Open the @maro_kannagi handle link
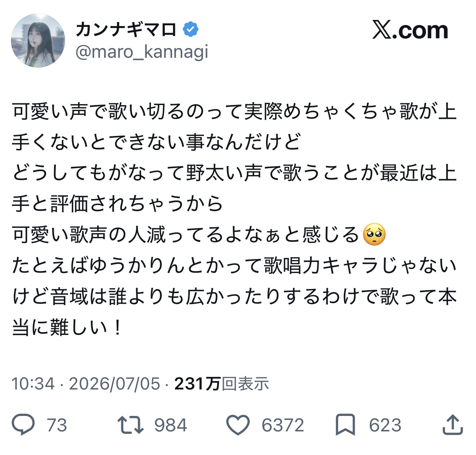 142,52
